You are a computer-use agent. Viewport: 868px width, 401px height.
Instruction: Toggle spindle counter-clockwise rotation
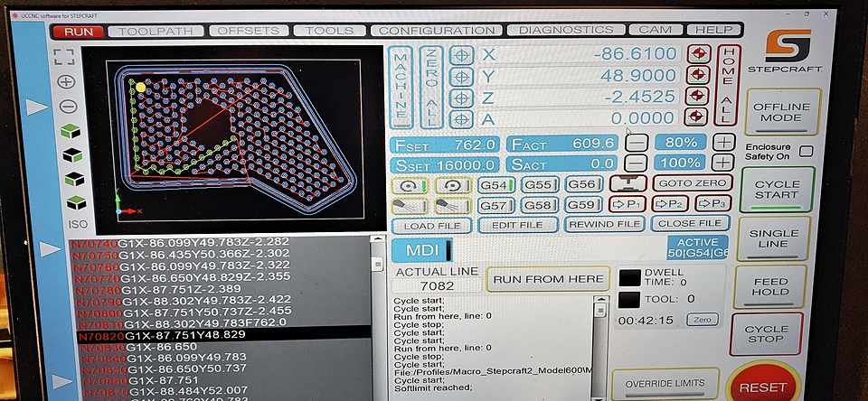[453, 186]
